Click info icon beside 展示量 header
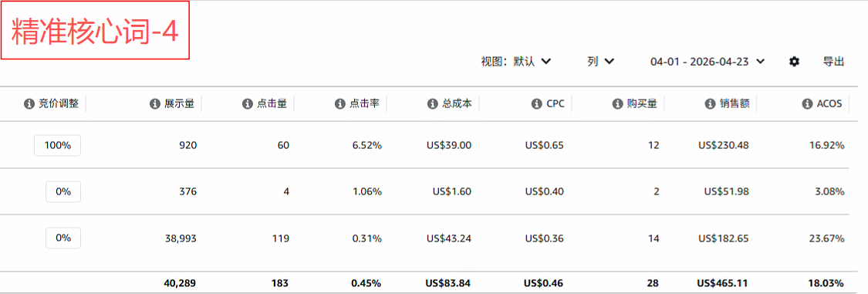 tap(154, 103)
